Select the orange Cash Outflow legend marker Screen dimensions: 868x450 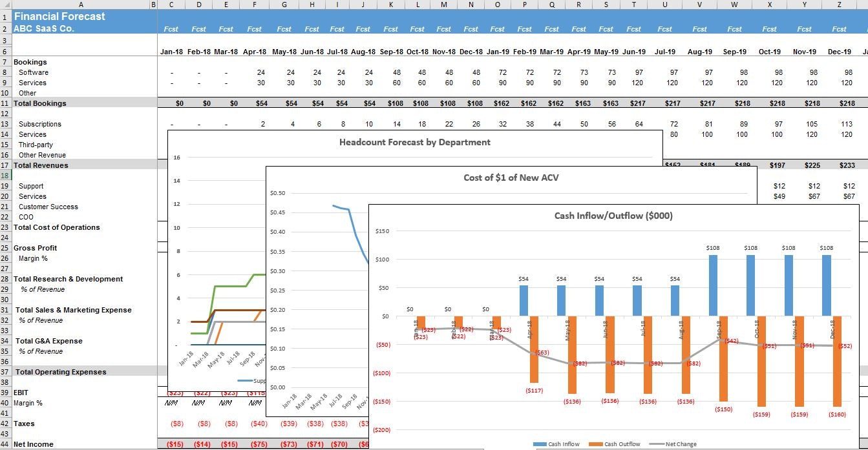point(597,444)
